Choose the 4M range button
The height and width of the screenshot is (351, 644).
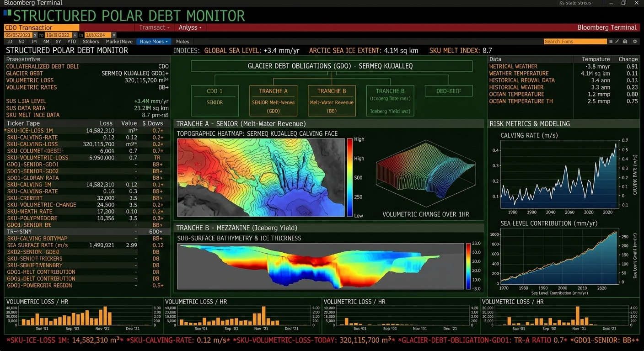click(46, 42)
